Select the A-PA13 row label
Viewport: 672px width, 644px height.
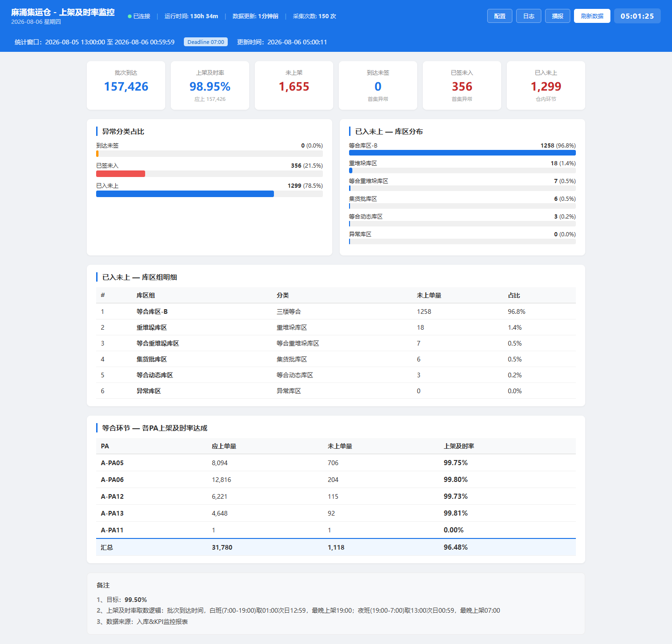(112, 513)
